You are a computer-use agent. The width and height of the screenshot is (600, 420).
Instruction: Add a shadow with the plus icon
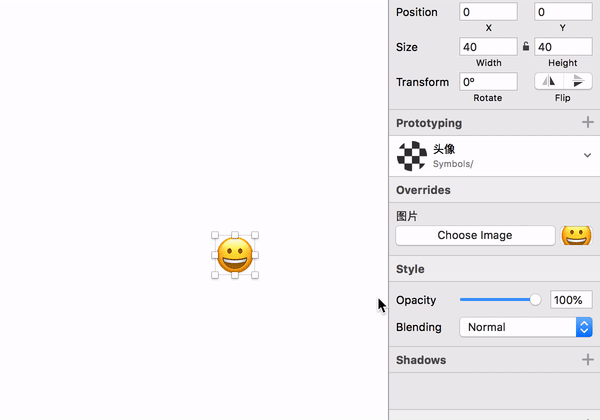pos(588,360)
